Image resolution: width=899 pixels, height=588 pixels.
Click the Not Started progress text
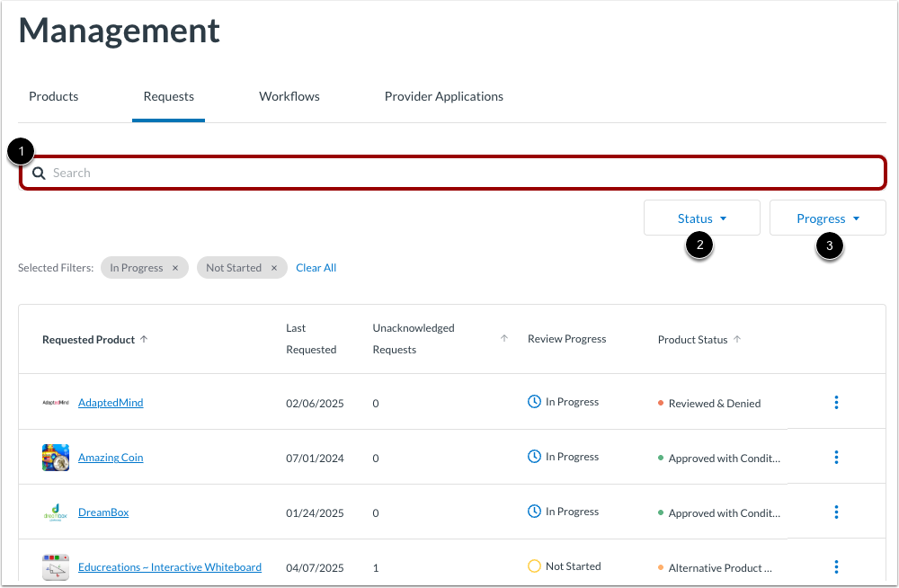pos(574,566)
